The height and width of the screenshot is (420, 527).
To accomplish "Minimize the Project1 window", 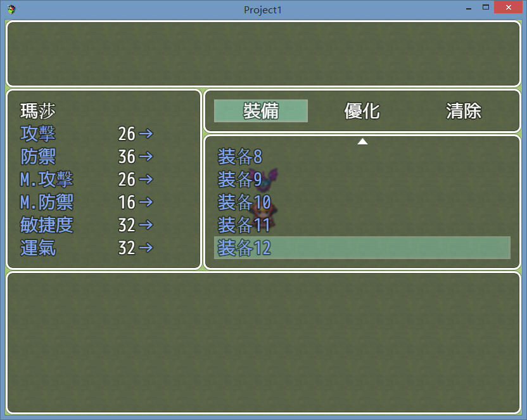I will [x=469, y=8].
